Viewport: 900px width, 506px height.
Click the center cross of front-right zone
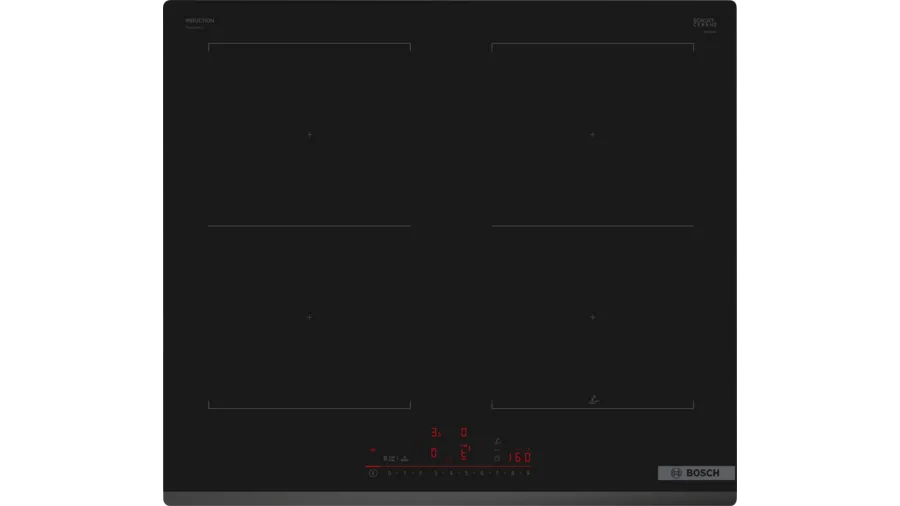pos(592,317)
